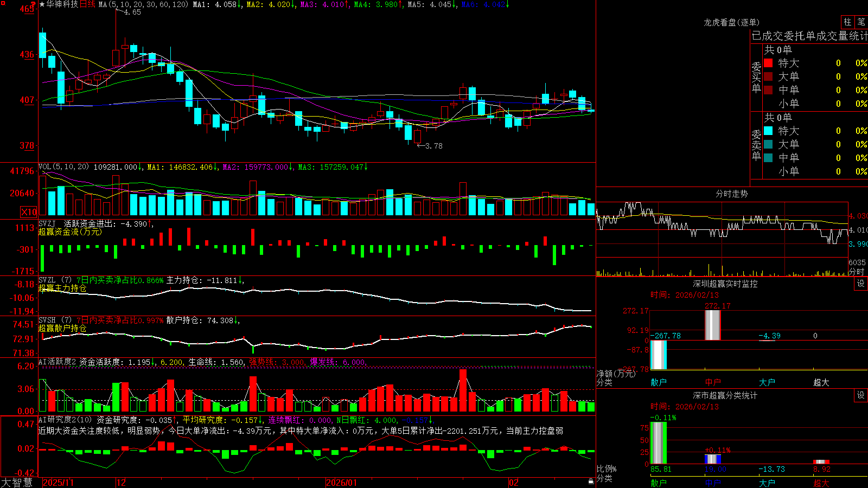Toggle the 日线 period label
Screen dimensions: 868x488
[x=87, y=4]
